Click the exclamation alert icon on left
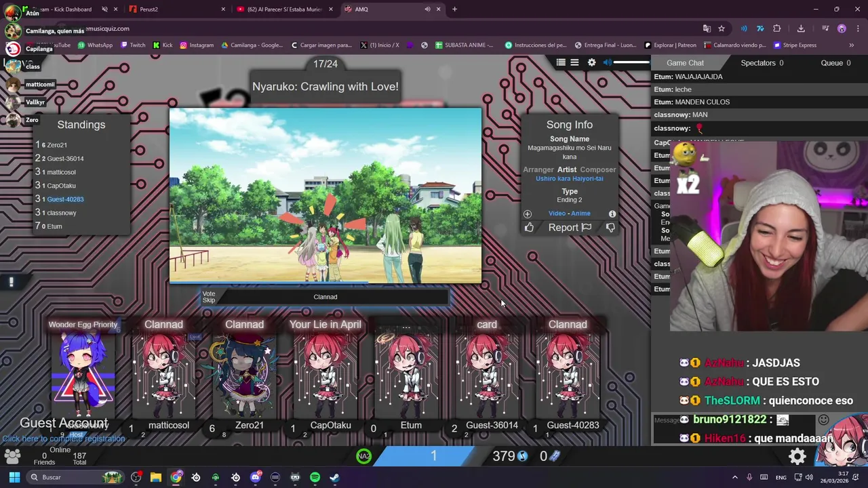This screenshot has height=488, width=868. point(11,283)
